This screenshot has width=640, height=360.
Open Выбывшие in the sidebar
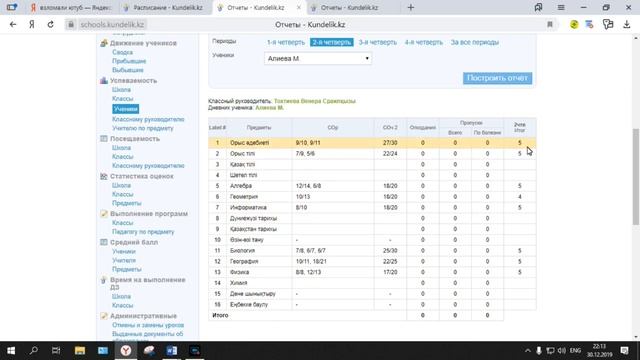(128, 70)
